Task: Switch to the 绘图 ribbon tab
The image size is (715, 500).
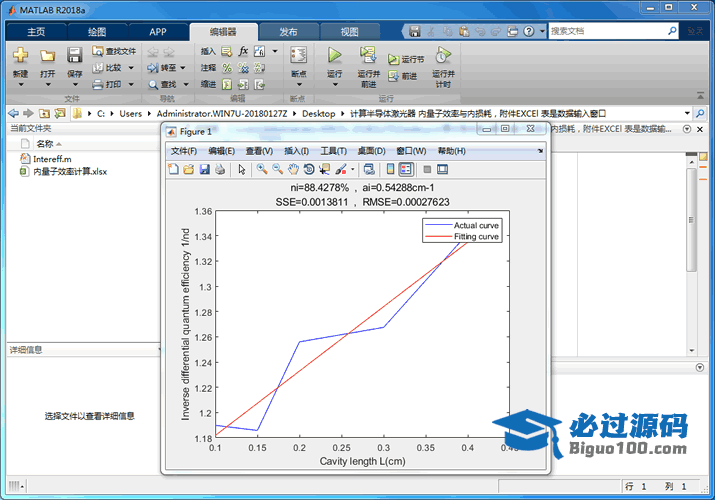Action: click(97, 31)
